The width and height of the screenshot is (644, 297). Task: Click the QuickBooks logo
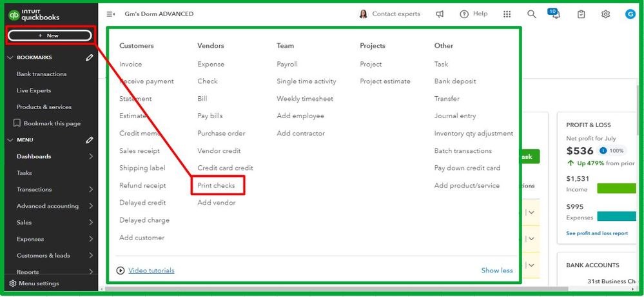(34, 15)
